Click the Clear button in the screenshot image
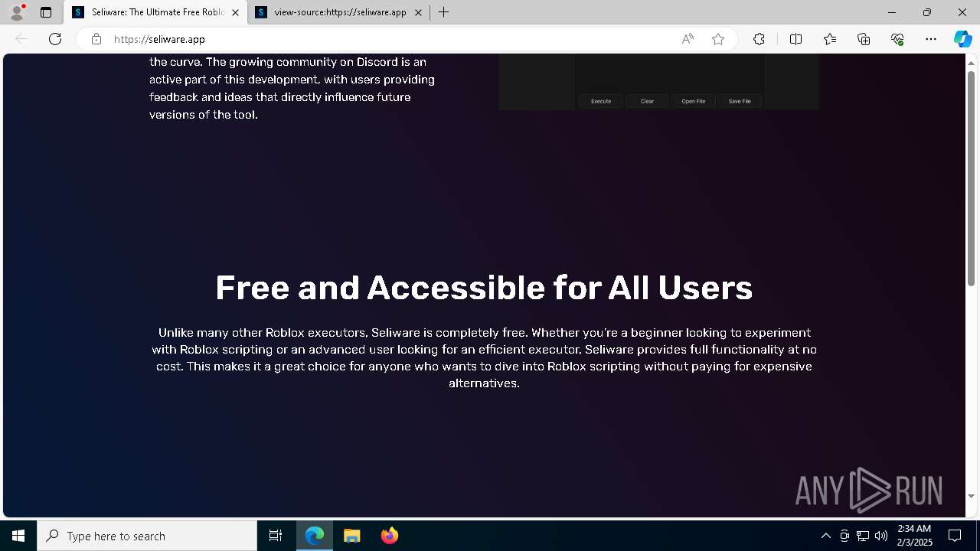 coord(647,101)
